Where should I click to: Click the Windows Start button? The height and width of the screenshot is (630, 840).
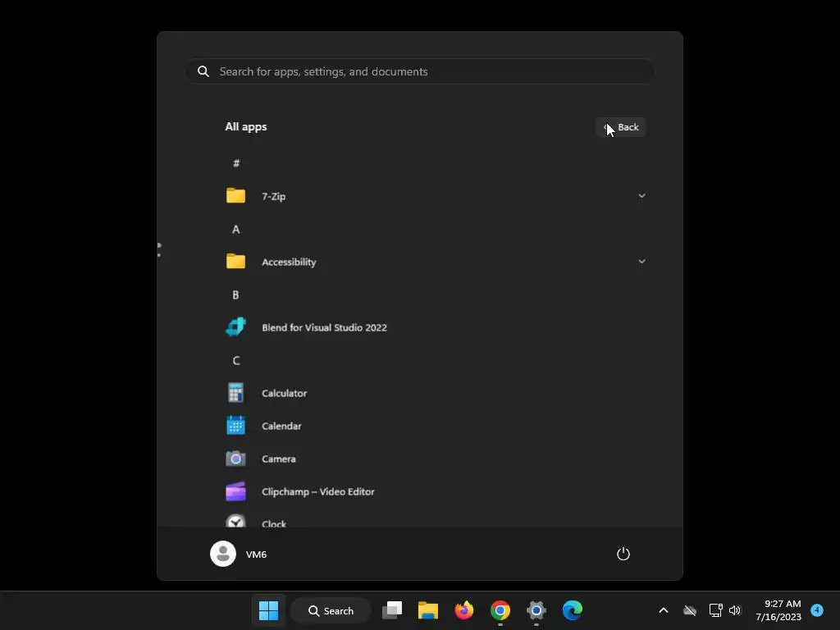click(268, 610)
